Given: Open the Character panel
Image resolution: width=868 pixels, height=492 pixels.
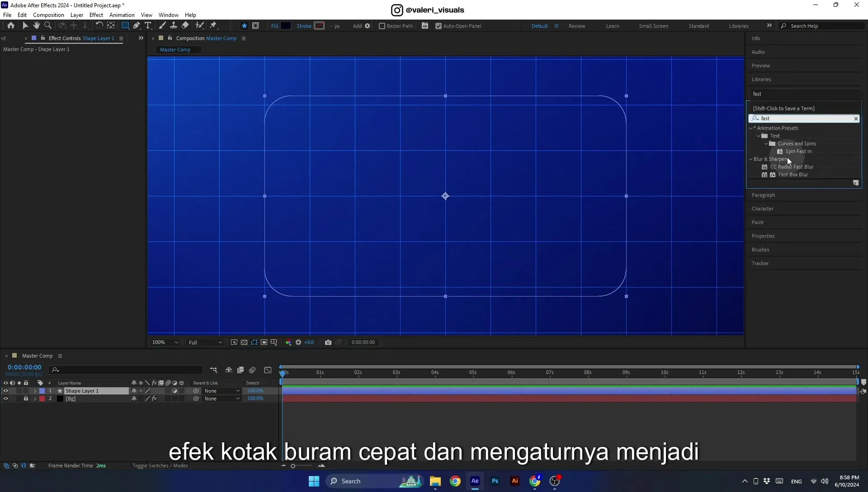Looking at the screenshot, I should pos(763,209).
